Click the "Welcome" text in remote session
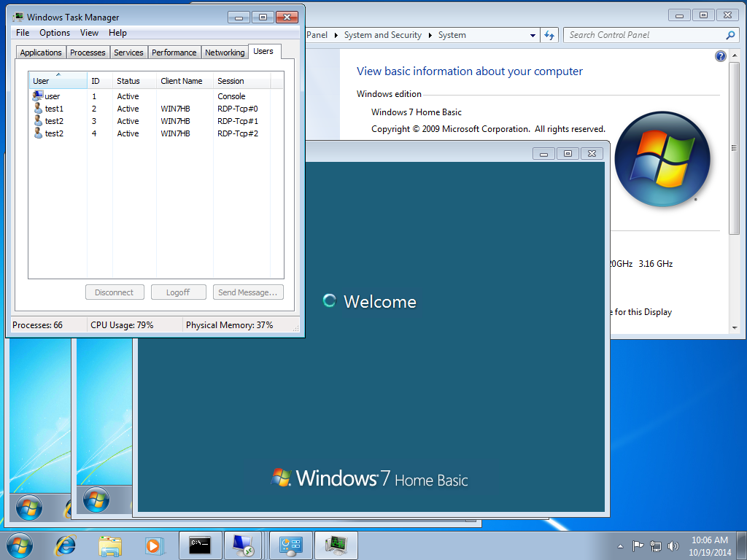This screenshot has height=560, width=747. (x=380, y=302)
